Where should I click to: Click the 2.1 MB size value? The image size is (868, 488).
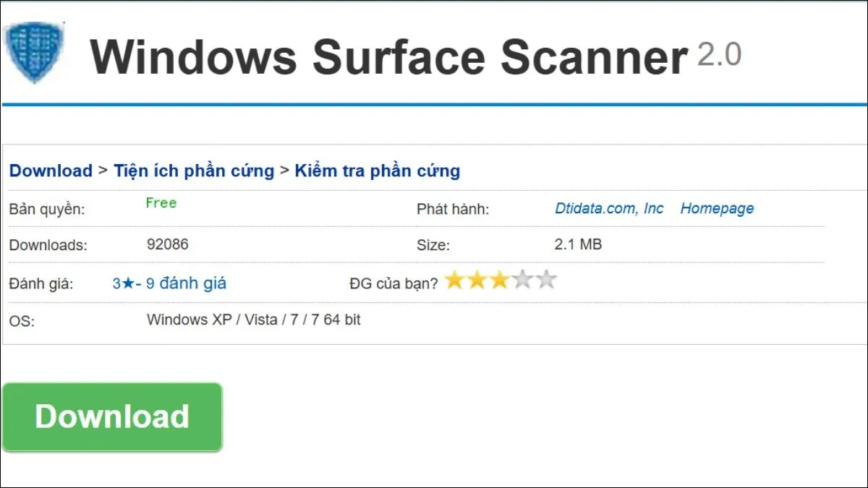coord(578,244)
